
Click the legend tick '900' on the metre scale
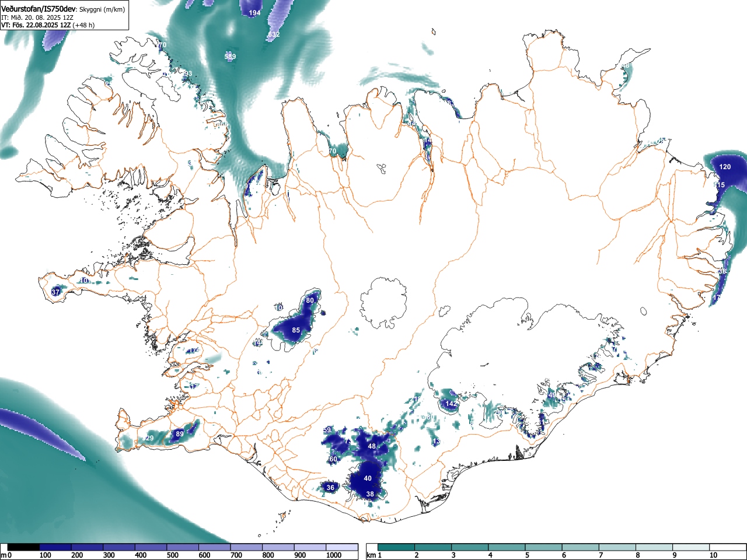point(300,555)
